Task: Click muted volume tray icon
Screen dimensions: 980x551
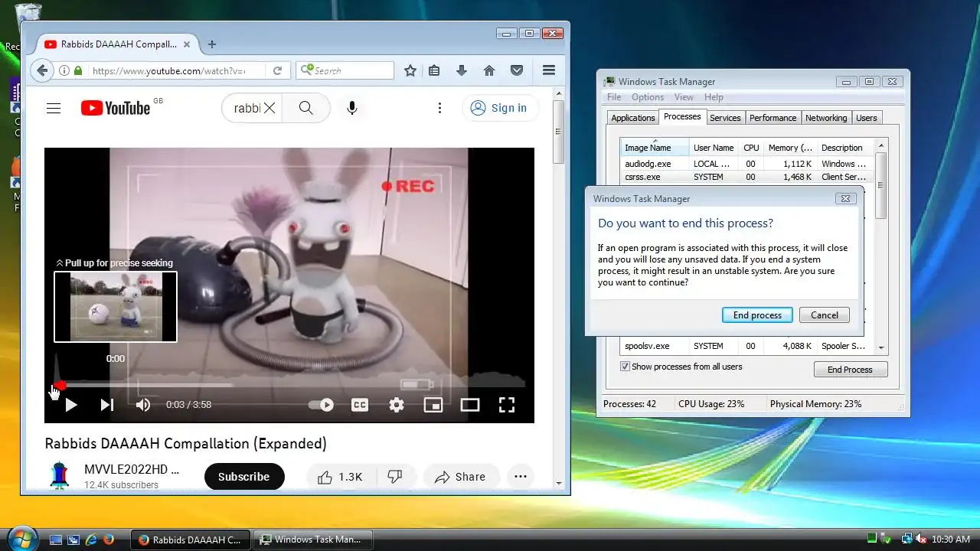Action: [921, 540]
